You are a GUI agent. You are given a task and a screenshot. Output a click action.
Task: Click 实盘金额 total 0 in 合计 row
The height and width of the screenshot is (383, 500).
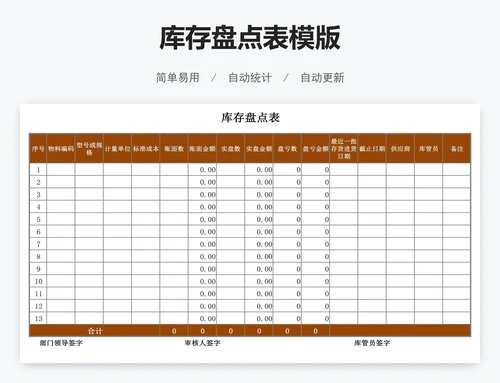[x=259, y=331]
